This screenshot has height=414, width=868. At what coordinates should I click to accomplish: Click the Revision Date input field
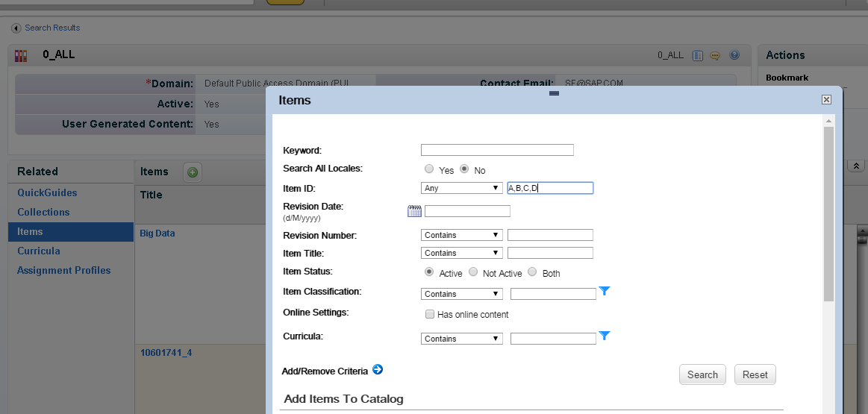pyautogui.click(x=467, y=211)
